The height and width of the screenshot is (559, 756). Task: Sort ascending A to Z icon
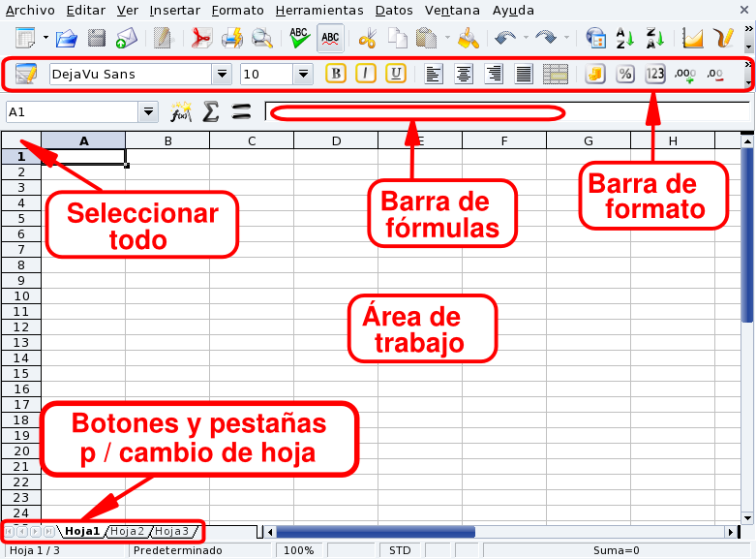[625, 38]
